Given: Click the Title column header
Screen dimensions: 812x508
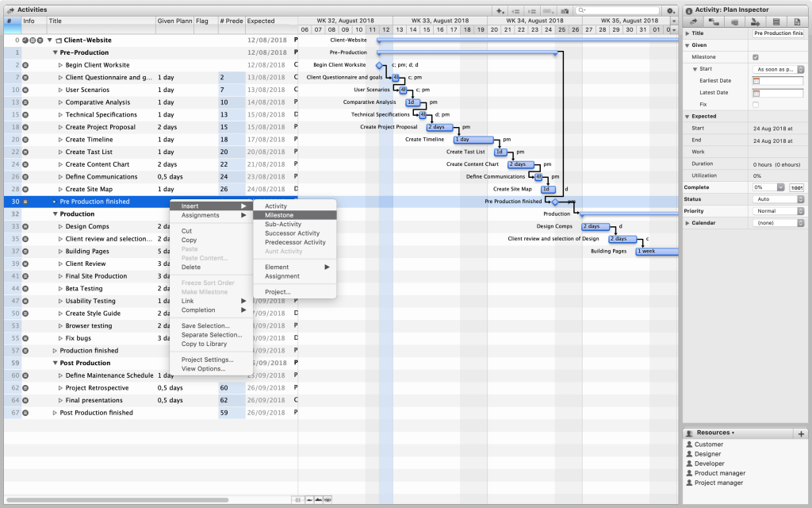Looking at the screenshot, I should (101, 21).
